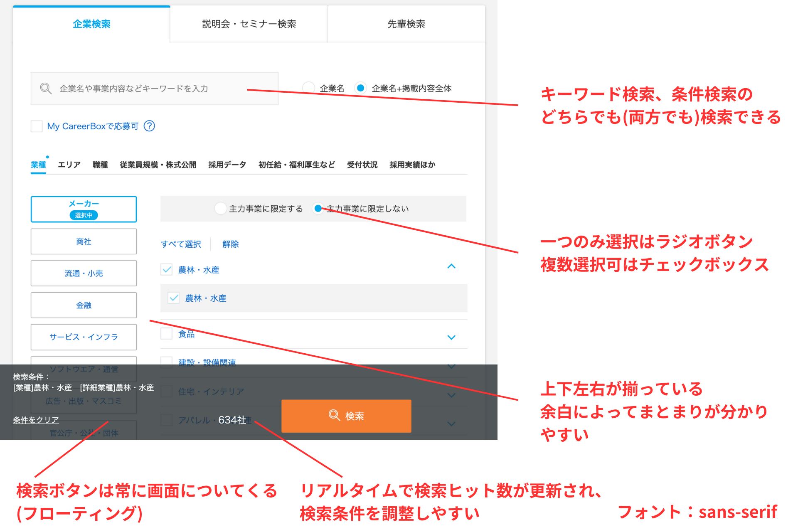This screenshot has height=532, width=798.
Task: Uncheck the top 農林・水産 category checkbox
Action: (x=167, y=270)
